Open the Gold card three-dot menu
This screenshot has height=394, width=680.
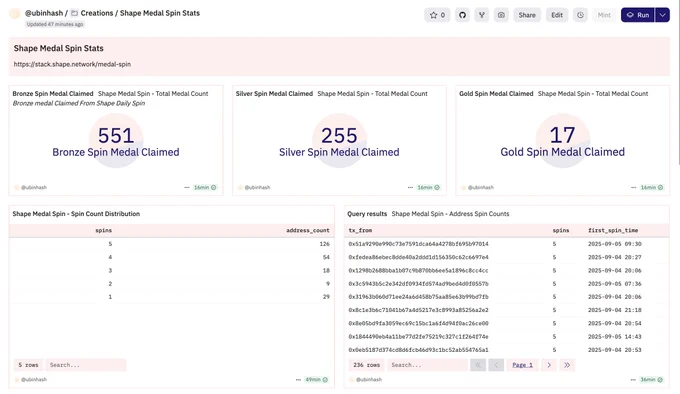coord(634,188)
